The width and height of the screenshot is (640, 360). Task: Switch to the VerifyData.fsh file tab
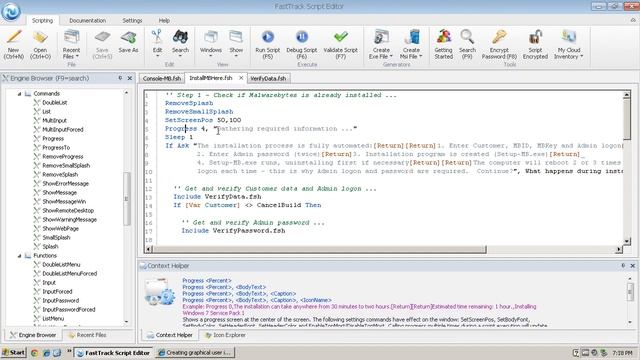pyautogui.click(x=268, y=78)
